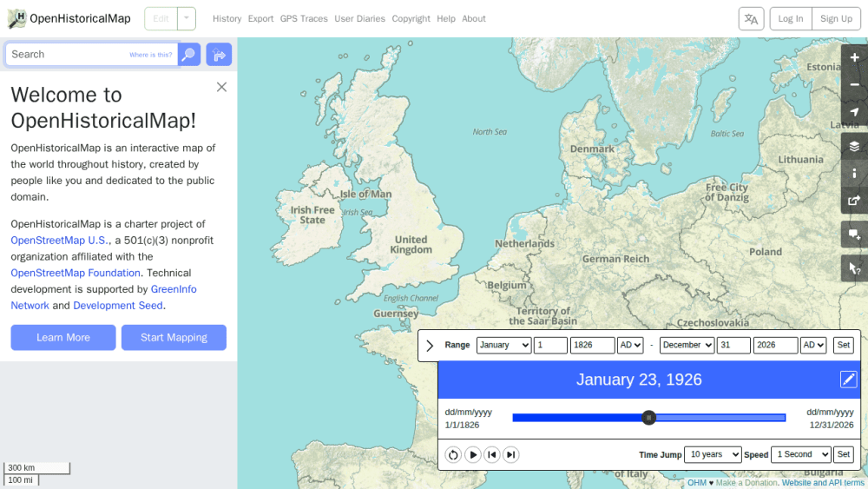Viewport: 868px width, 489px height.
Task: Open the Edit dropdown arrow
Action: click(x=187, y=19)
